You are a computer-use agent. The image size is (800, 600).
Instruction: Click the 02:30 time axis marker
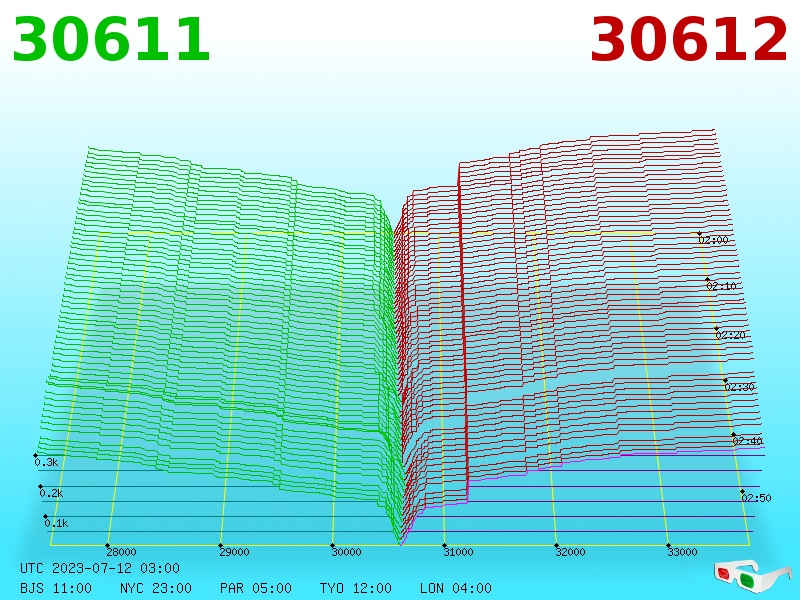(739, 387)
